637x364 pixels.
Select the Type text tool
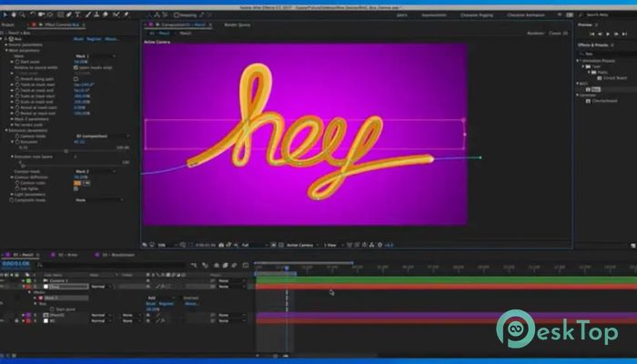click(77, 15)
